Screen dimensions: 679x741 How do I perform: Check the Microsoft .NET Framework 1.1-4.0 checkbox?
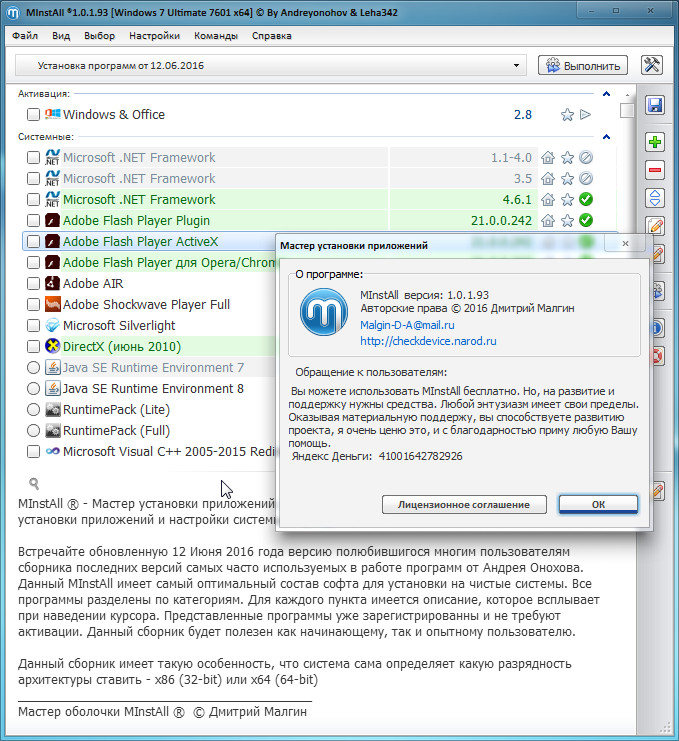(x=33, y=157)
